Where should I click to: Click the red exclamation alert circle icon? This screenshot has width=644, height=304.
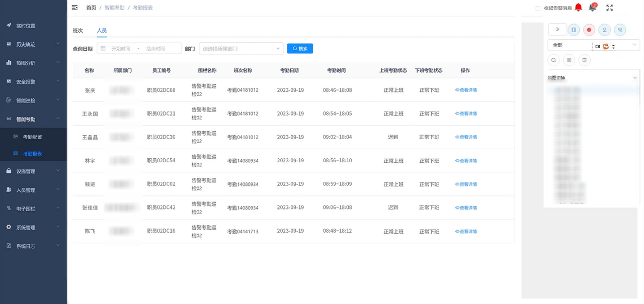coord(589,30)
